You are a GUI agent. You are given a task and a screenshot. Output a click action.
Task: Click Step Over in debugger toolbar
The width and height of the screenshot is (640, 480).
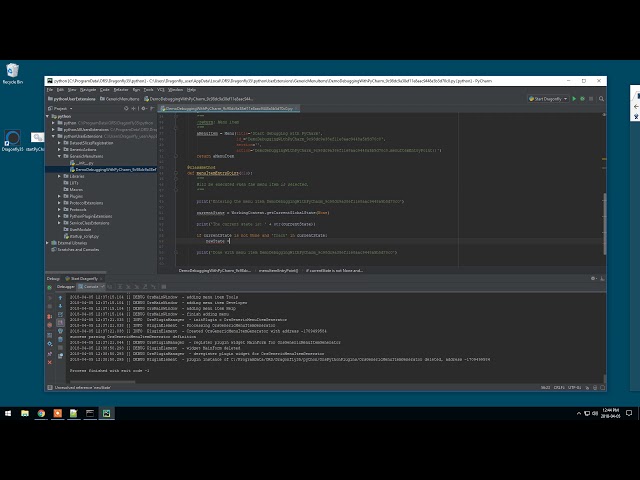[120, 287]
